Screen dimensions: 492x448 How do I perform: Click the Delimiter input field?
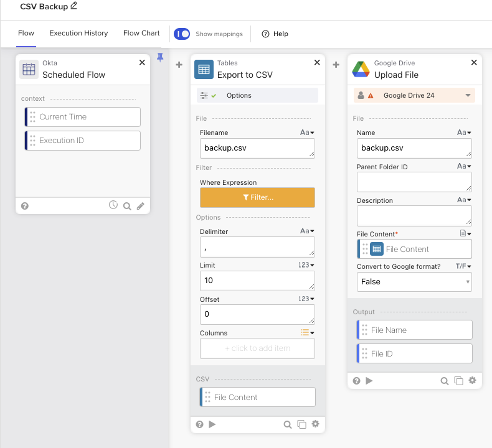coord(257,247)
